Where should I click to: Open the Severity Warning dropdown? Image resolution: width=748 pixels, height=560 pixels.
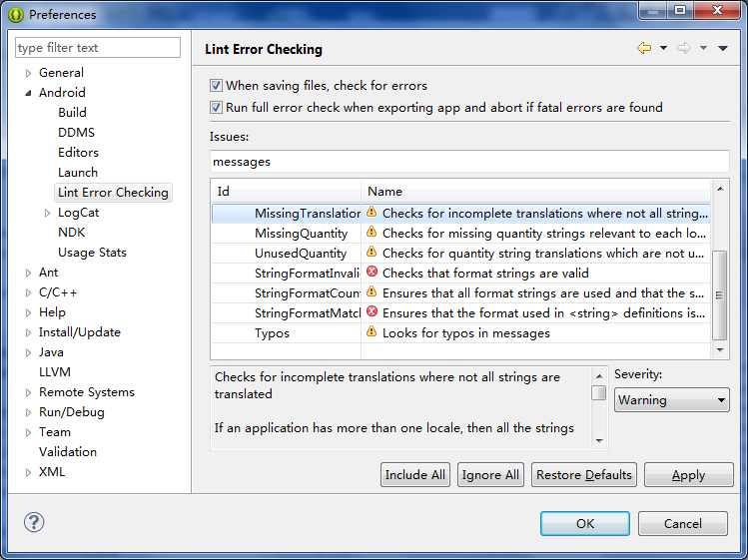672,399
